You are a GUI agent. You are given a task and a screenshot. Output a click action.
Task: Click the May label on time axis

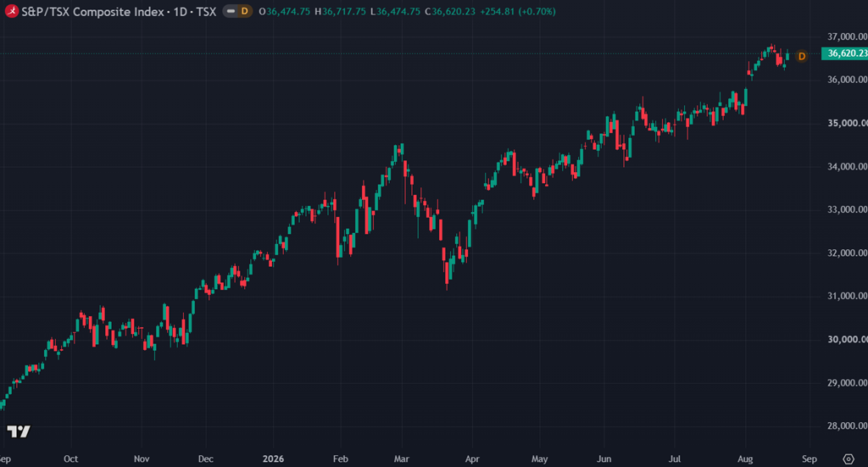coord(540,459)
